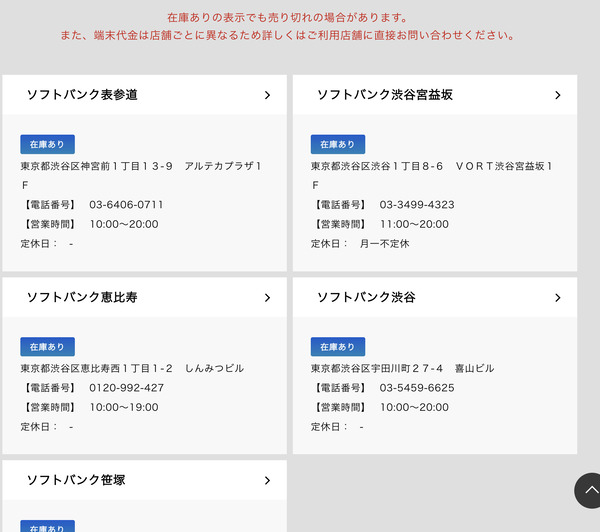Click 在庫あり badge for 渋谷 store
Viewport: 600px width, 532px height.
pos(338,347)
